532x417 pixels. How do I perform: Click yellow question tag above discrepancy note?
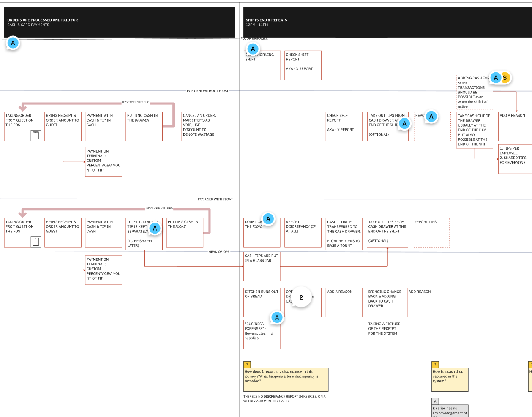pos(247,365)
